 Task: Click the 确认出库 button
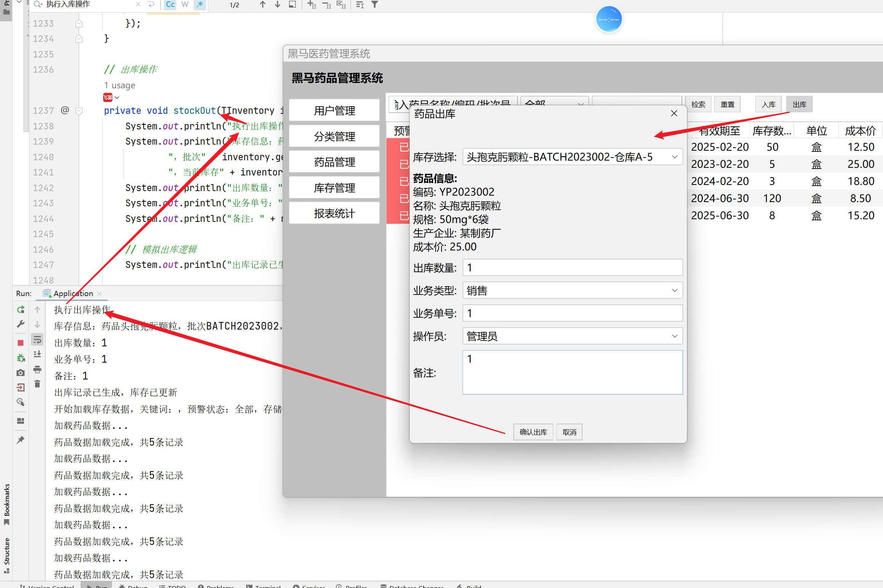tap(533, 432)
